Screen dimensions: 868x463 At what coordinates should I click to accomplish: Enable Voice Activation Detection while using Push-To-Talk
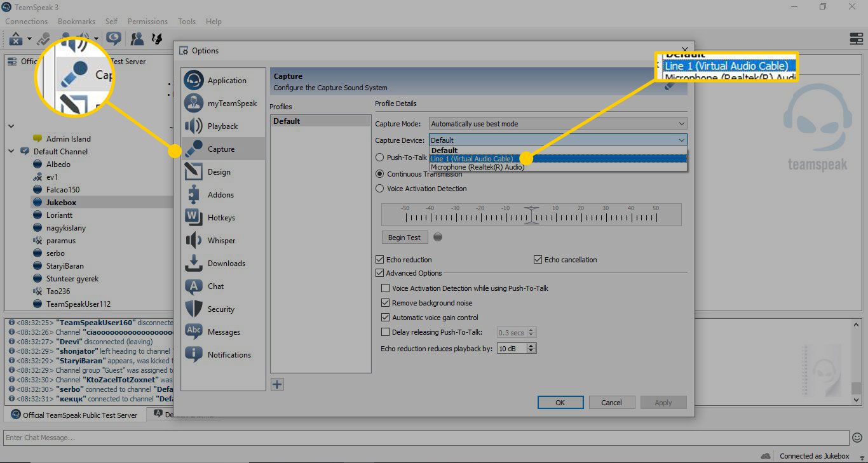tap(385, 288)
